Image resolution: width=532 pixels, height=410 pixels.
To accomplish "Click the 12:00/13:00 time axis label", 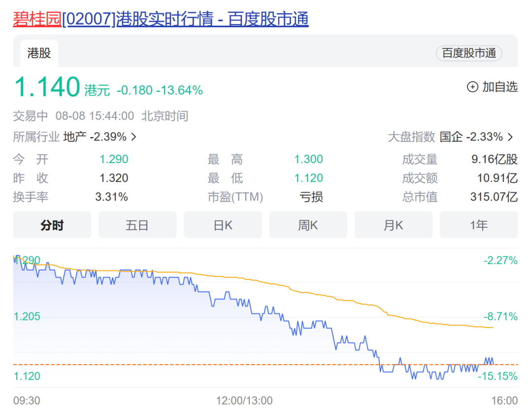I will [x=244, y=401].
